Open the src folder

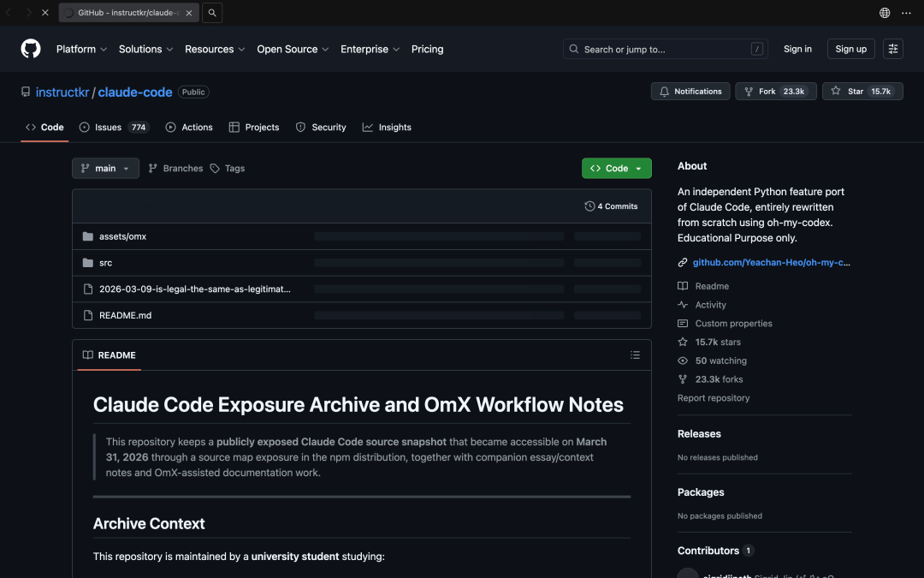tap(105, 263)
